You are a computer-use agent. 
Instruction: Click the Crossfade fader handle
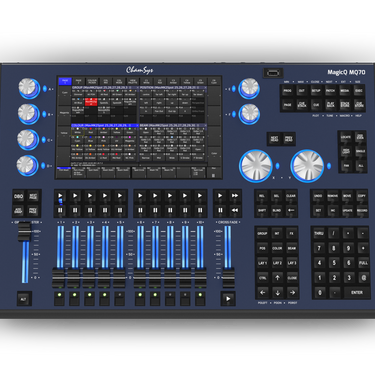(x=228, y=279)
